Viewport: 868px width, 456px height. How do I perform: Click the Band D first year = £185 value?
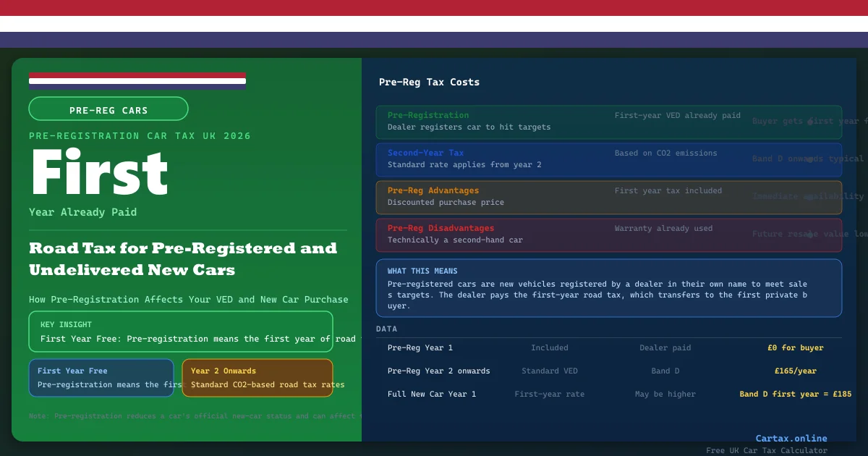click(x=795, y=394)
